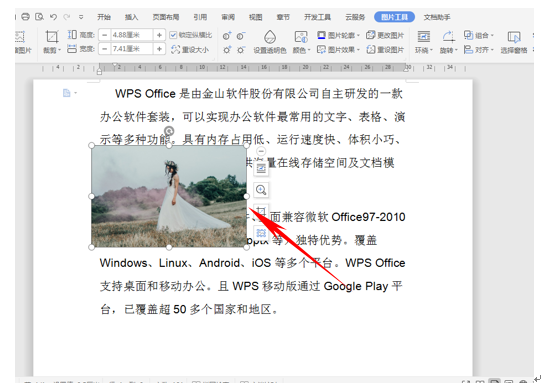Image resolution: width=553 pixels, height=389 pixels.
Task: Click the 重设图片 button
Action: pyautogui.click(x=385, y=50)
